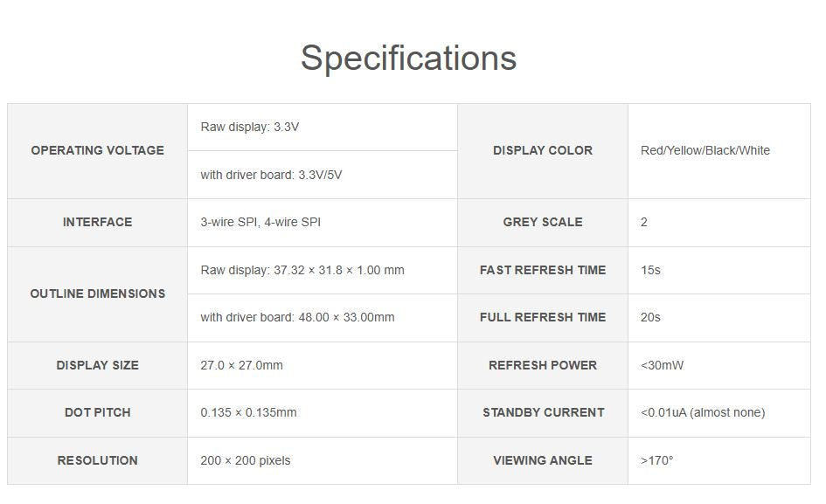Select the Red/Yellow/Black/White value
Image resolution: width=826 pixels, height=504 pixels.
[705, 150]
